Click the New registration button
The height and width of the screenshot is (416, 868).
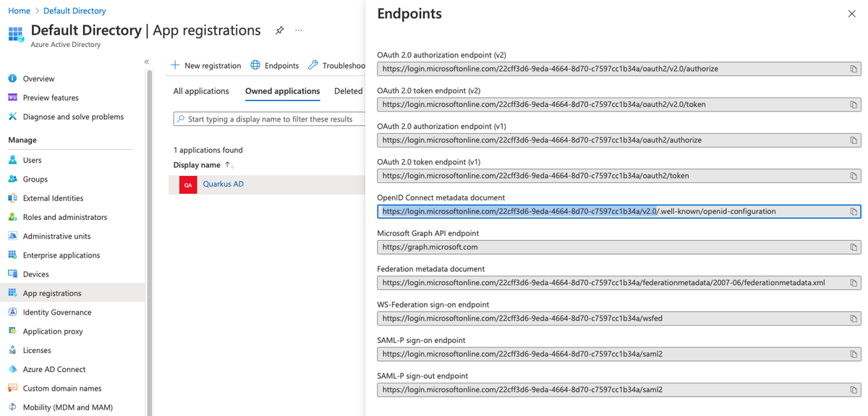point(205,65)
